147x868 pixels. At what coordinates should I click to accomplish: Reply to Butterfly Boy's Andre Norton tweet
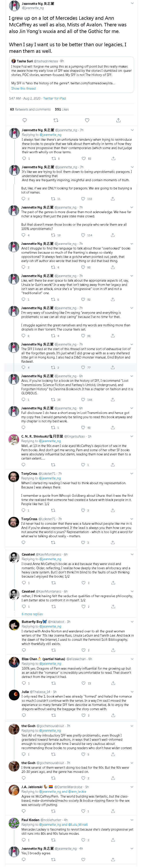(x=24, y=650)
